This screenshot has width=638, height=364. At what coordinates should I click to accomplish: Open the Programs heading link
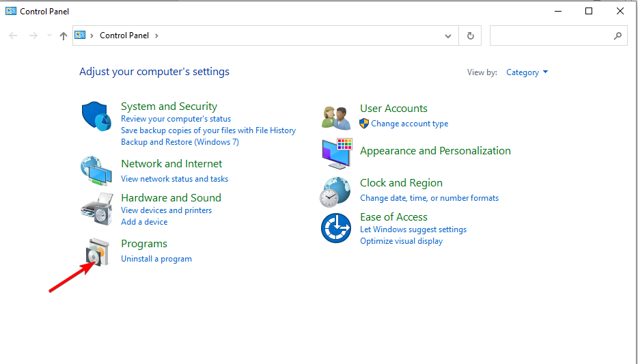tap(144, 244)
